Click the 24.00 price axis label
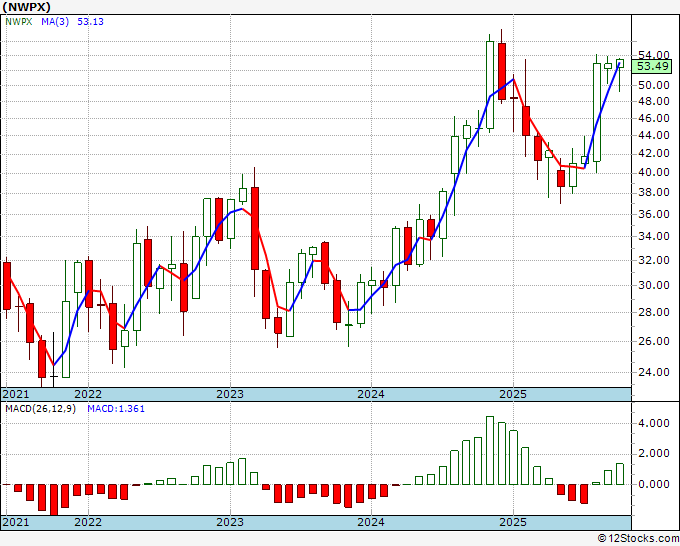Viewport: 680px width, 546px height. pyautogui.click(x=654, y=372)
